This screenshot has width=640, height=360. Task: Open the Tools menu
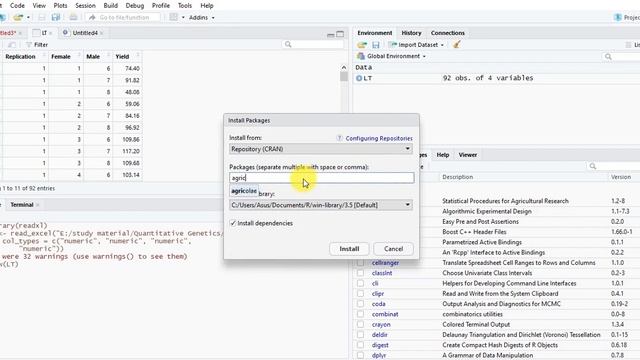(x=184, y=6)
